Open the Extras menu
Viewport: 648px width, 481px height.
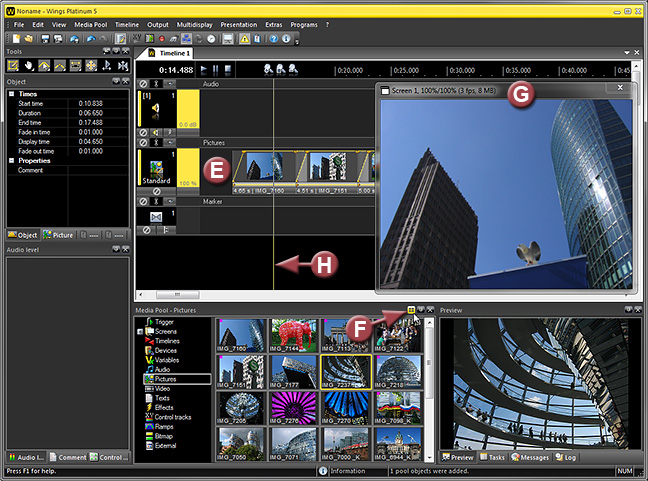click(x=274, y=25)
